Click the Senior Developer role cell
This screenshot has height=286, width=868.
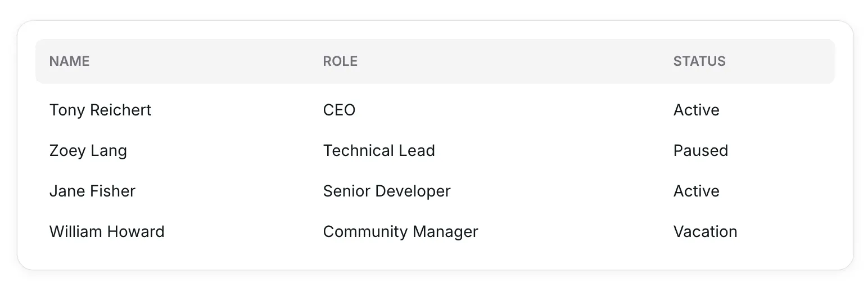tap(387, 191)
